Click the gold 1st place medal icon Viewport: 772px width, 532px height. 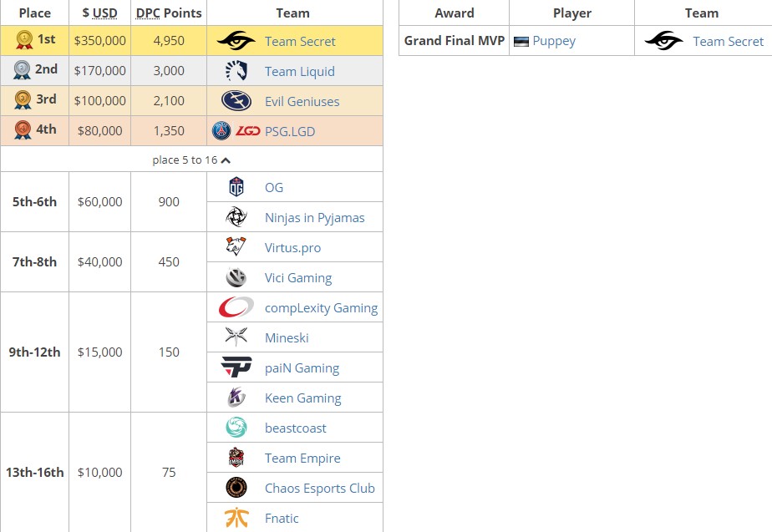(24, 41)
